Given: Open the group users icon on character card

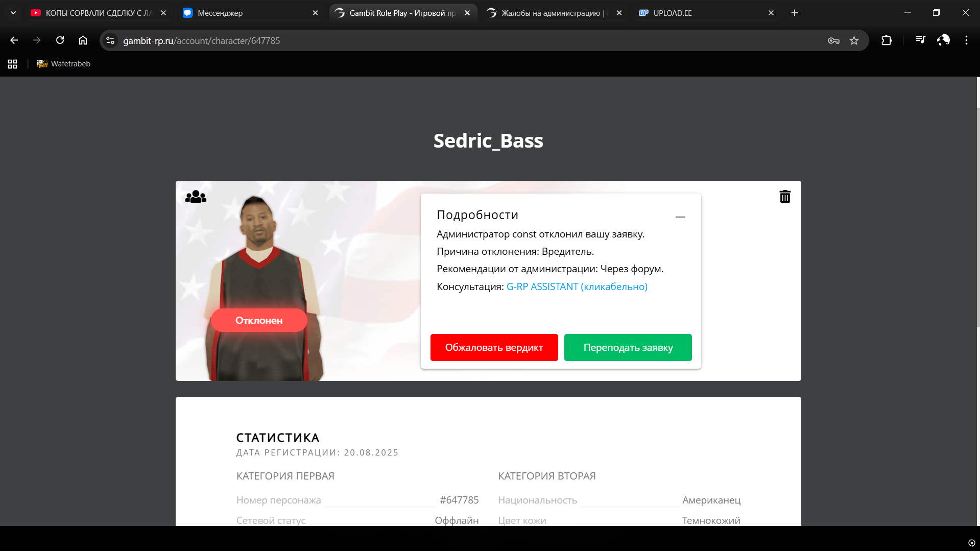Looking at the screenshot, I should click(x=196, y=197).
